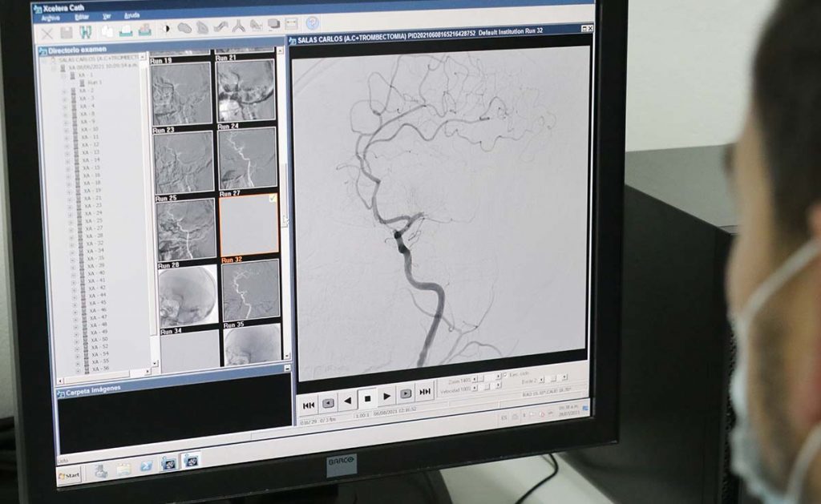This screenshot has height=504, width=821.
Task: Click the previous run button
Action: [x=328, y=403]
